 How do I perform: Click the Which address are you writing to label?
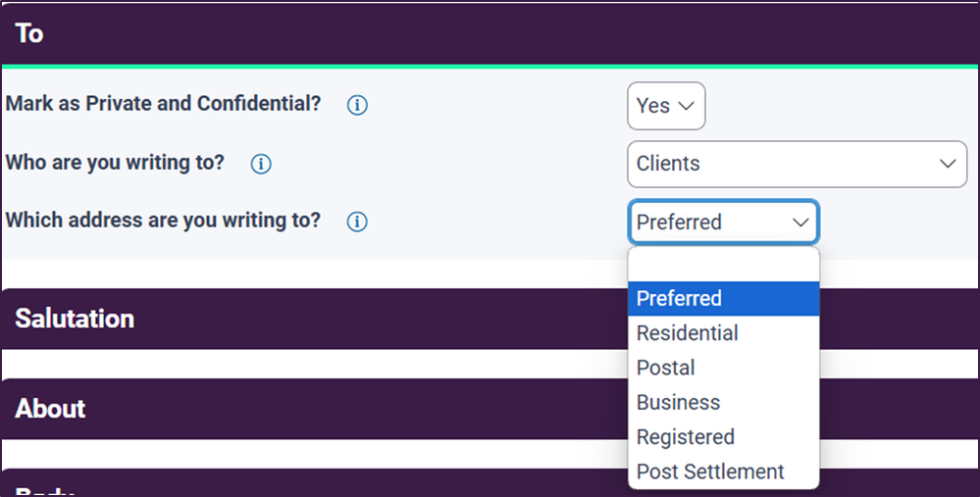pyautogui.click(x=163, y=221)
